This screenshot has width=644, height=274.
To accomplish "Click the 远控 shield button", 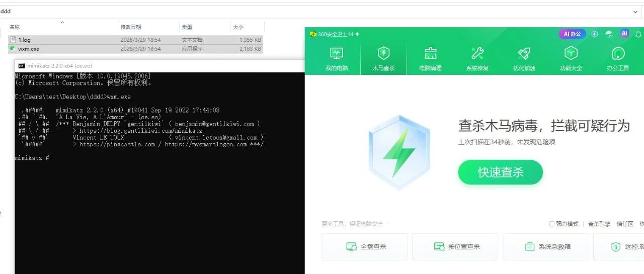I will point(619,246).
